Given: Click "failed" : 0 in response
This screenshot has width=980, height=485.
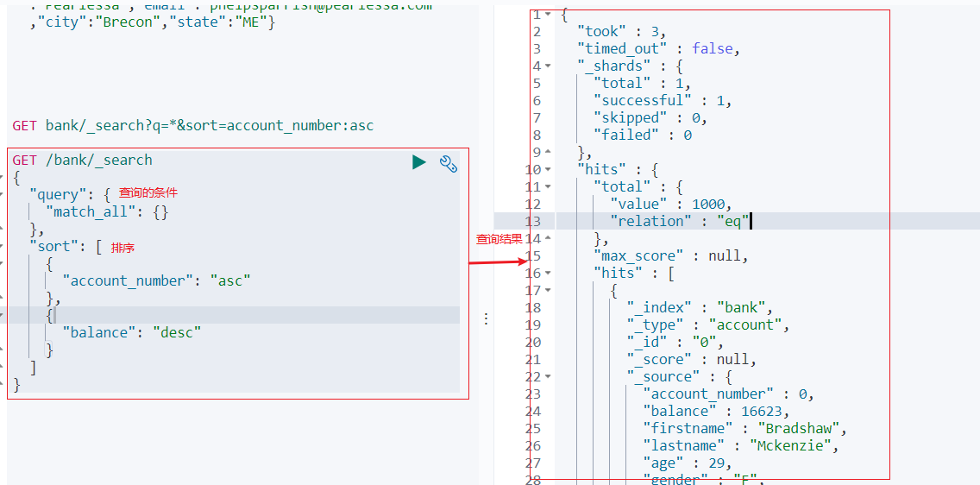Looking at the screenshot, I should click(643, 135).
